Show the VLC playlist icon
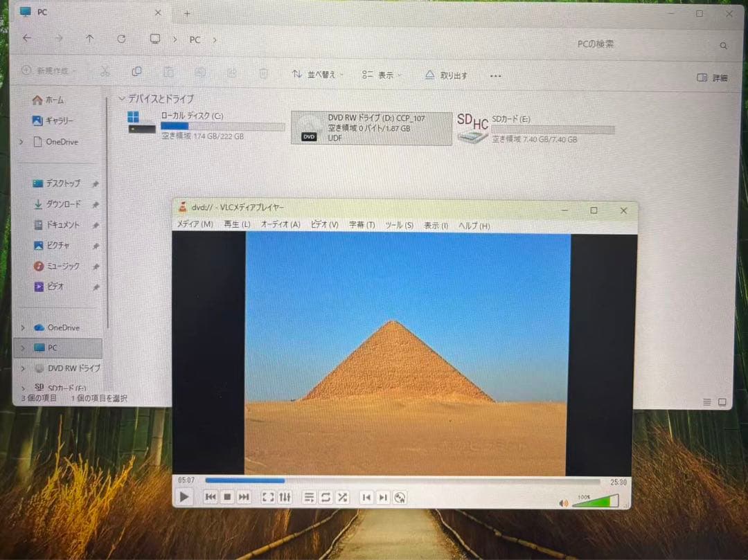 [309, 497]
